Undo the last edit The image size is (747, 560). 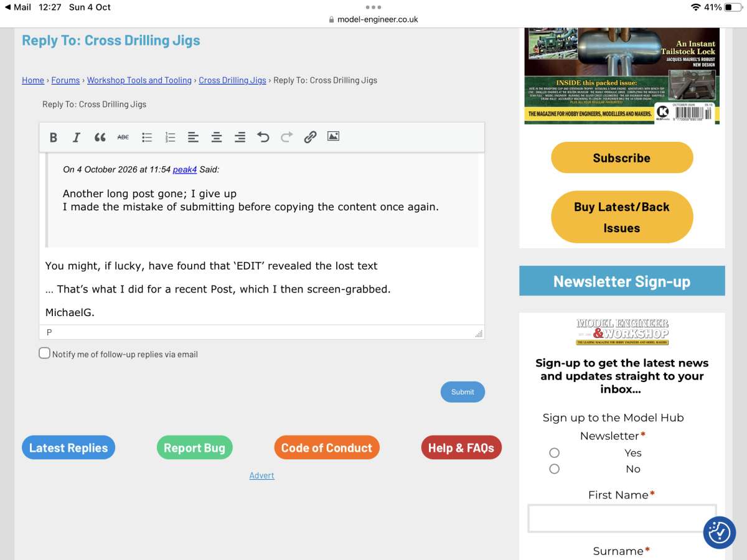(263, 138)
